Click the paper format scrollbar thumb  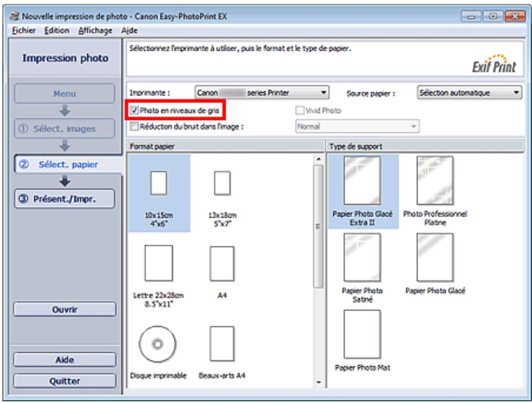pos(318,227)
